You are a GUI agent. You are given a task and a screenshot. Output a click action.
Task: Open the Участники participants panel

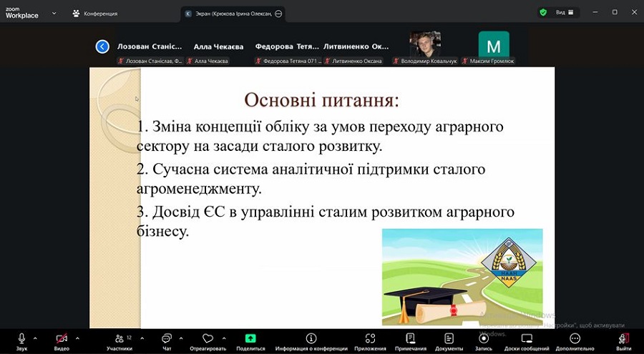coord(119,339)
